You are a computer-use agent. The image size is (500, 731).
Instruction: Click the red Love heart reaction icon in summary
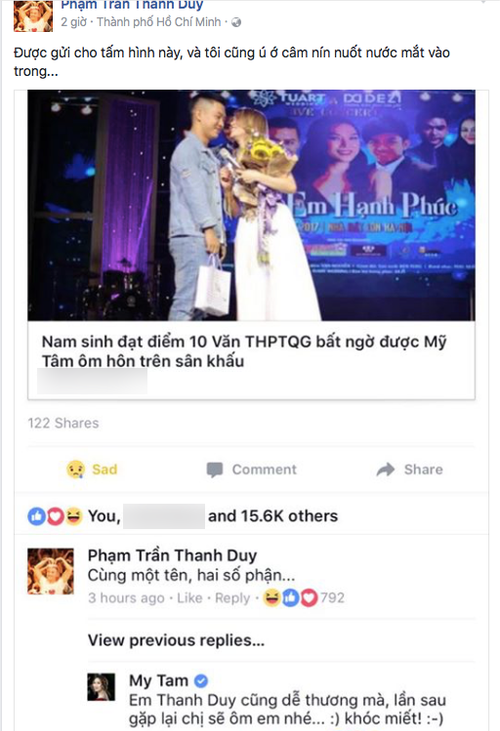pyautogui.click(x=55, y=516)
